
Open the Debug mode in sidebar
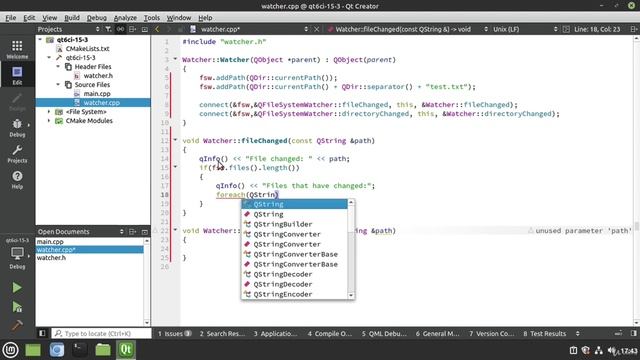(17, 128)
